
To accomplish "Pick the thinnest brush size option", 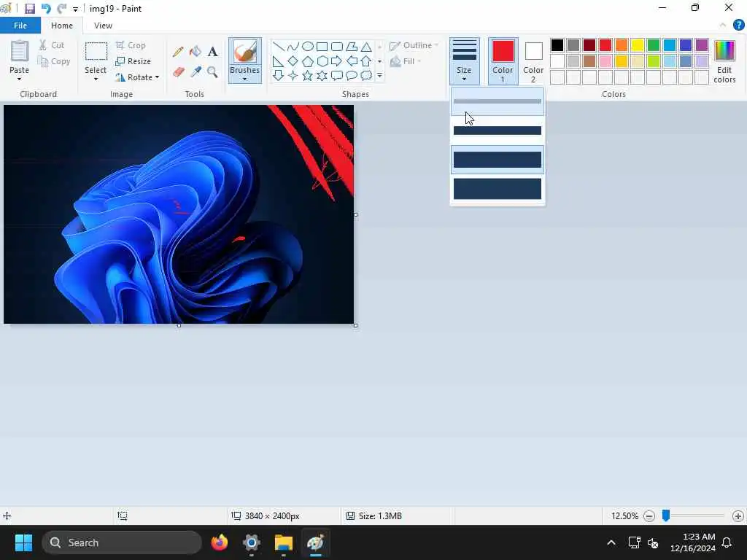I will tap(498, 101).
